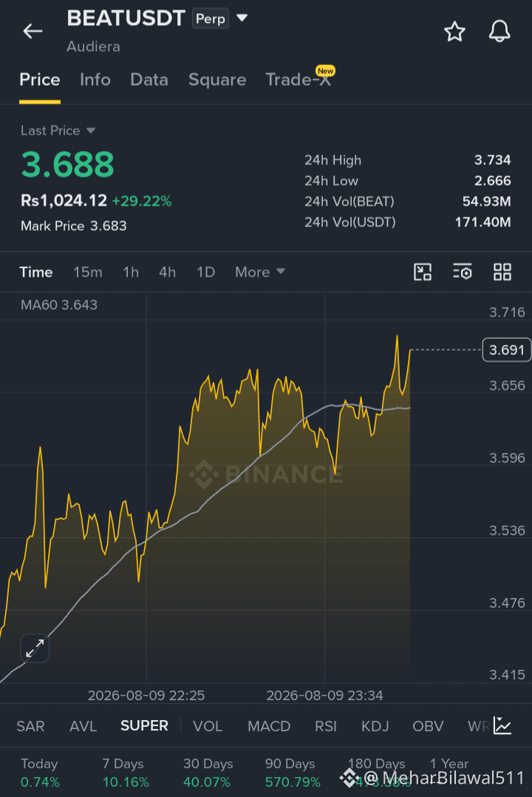Click the 24h Vol(BEAT) value 54.93M
This screenshot has width=532, height=797.
486,202
